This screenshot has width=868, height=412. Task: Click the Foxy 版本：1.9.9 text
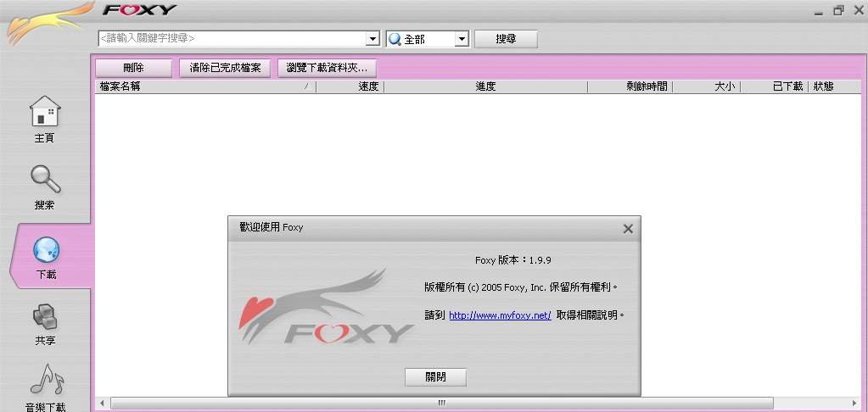point(512,260)
